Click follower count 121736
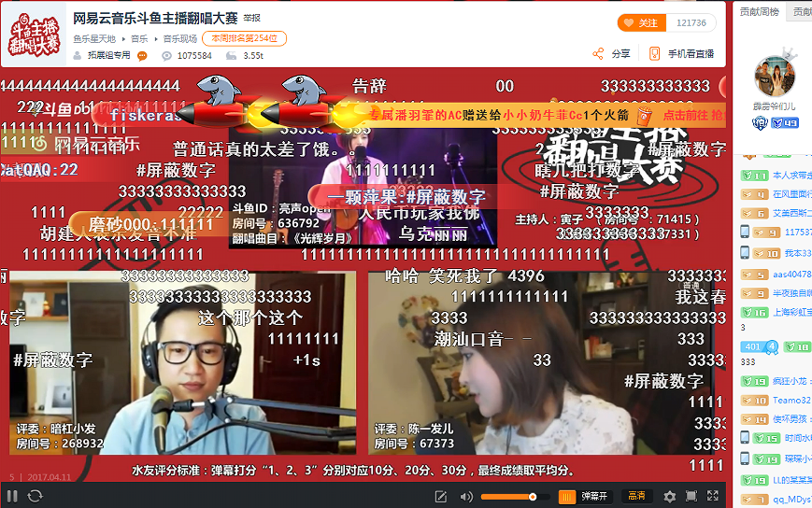The height and width of the screenshot is (508, 812). tap(691, 22)
